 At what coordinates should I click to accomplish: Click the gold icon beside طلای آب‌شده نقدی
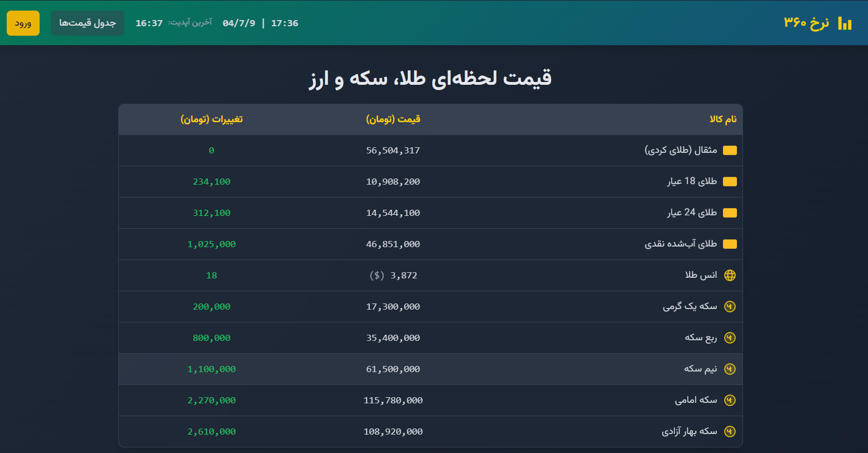pyautogui.click(x=731, y=244)
